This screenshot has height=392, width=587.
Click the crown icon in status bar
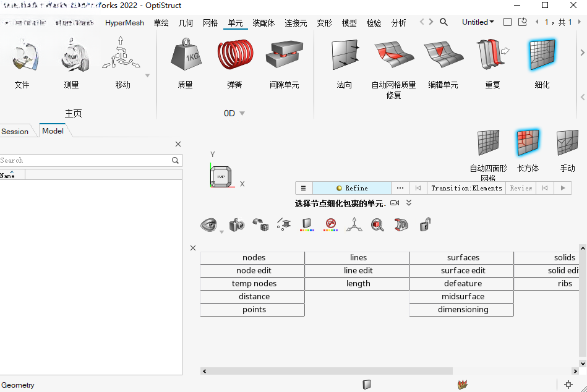[x=463, y=384]
